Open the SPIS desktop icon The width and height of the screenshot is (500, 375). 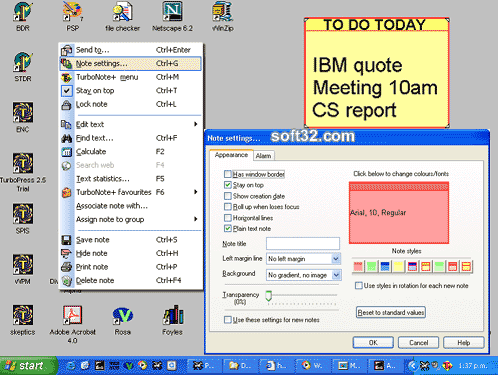23,219
